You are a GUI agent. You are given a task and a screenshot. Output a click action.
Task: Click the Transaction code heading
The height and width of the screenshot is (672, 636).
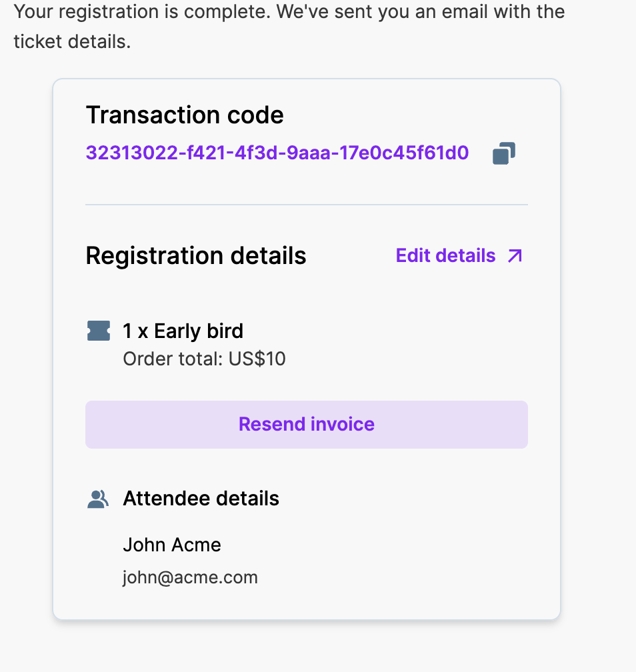pyautogui.click(x=185, y=115)
